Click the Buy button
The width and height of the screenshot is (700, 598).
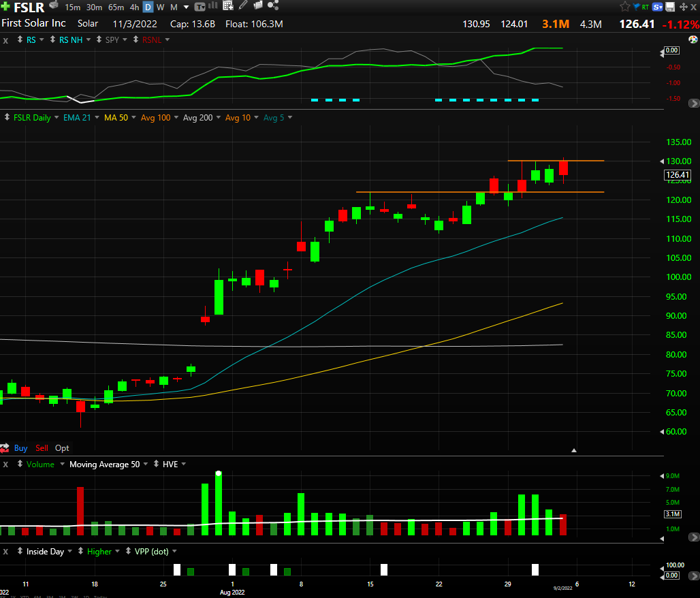[20, 448]
